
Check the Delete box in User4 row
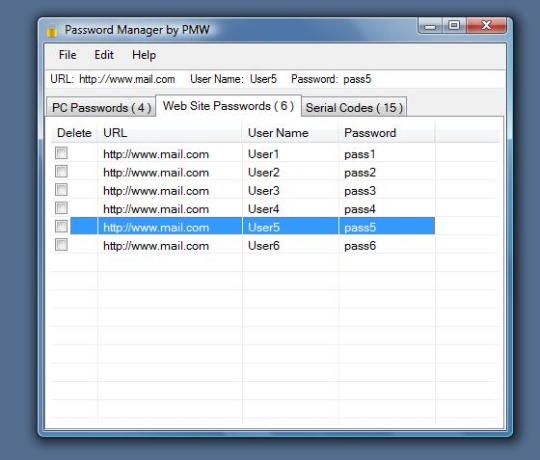(x=61, y=208)
